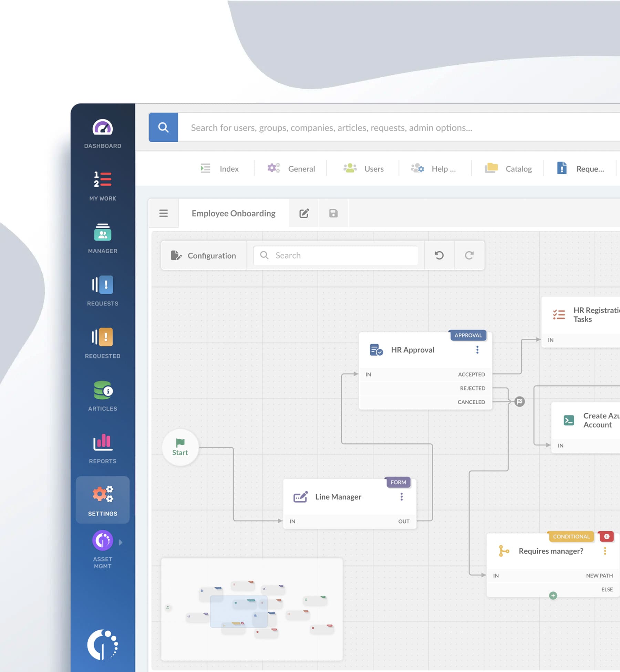620x672 pixels.
Task: Select the CANCELED output of HR Approval
Action: pyautogui.click(x=471, y=402)
